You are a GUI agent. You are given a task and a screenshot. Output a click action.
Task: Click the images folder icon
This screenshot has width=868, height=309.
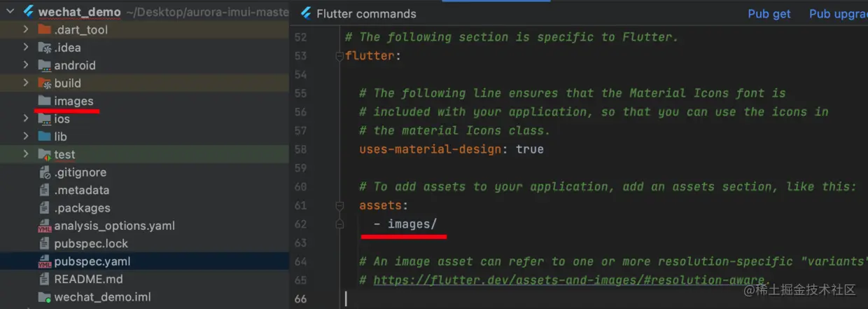point(45,101)
